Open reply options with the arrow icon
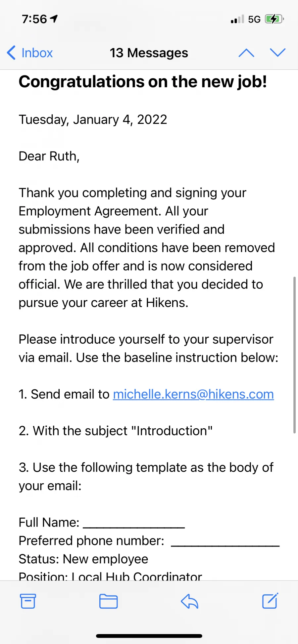The image size is (298, 644). tap(189, 601)
